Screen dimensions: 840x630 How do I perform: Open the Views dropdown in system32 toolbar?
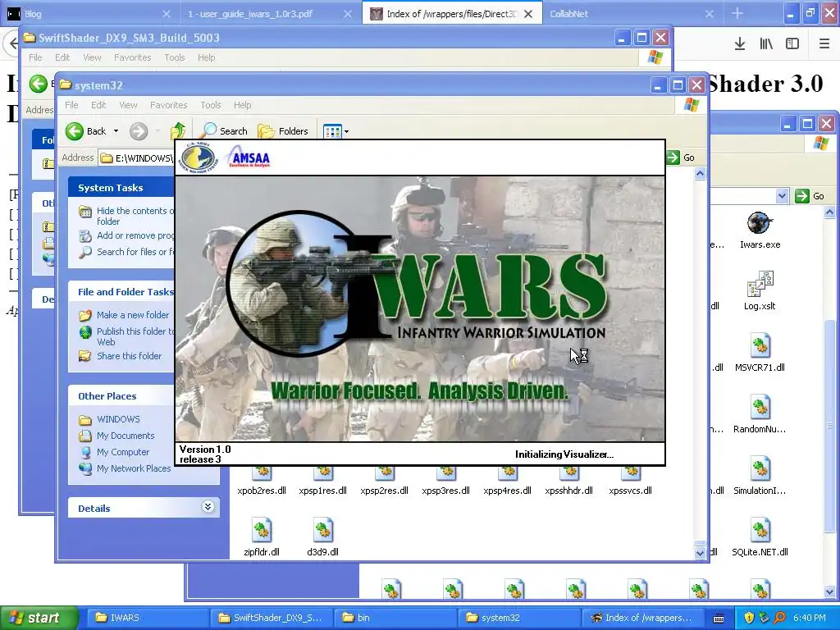click(336, 131)
